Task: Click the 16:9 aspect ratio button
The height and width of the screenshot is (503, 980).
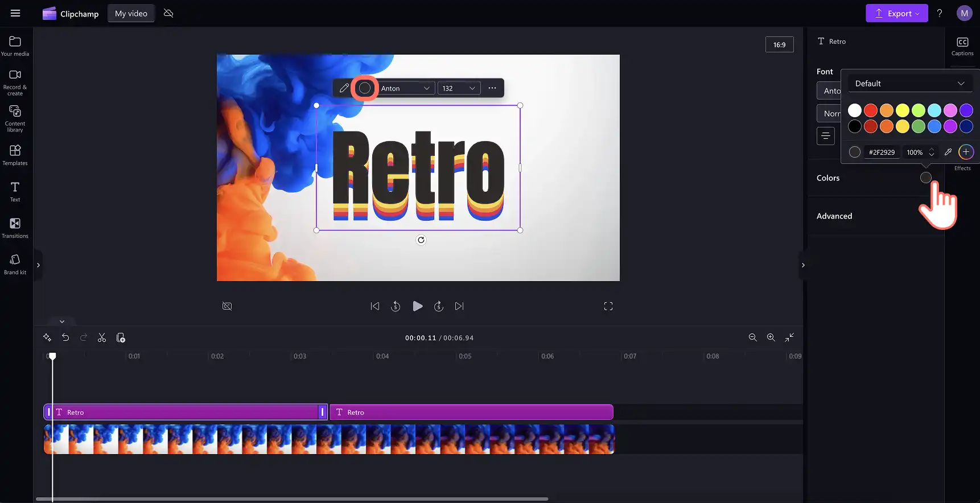Action: click(780, 44)
